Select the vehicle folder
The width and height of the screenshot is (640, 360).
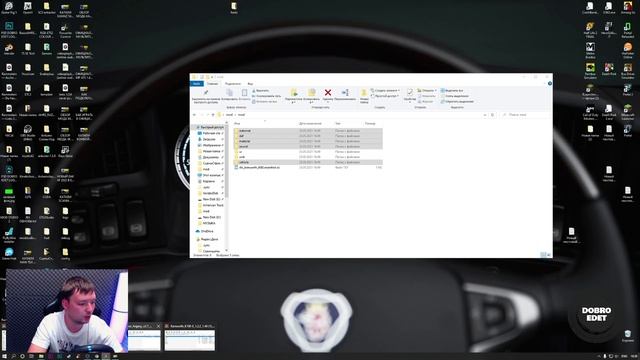(x=308, y=162)
